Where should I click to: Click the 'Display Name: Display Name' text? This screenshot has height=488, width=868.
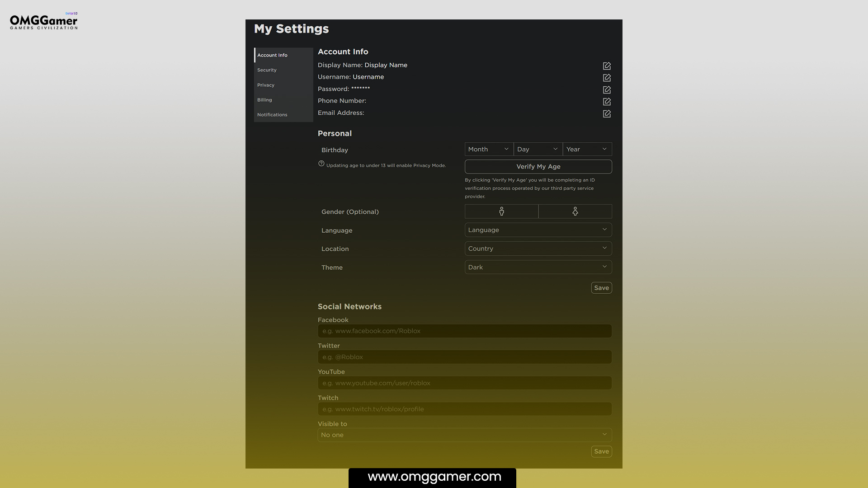[x=363, y=65]
